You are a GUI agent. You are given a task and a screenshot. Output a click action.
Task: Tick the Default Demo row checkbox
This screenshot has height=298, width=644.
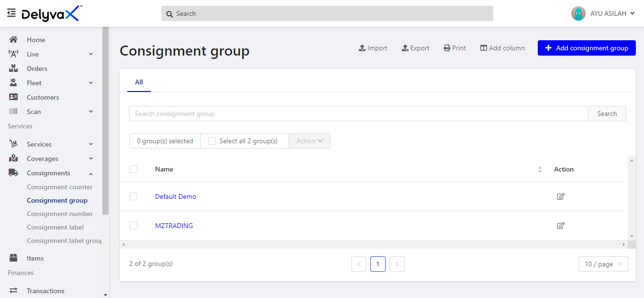click(x=133, y=196)
